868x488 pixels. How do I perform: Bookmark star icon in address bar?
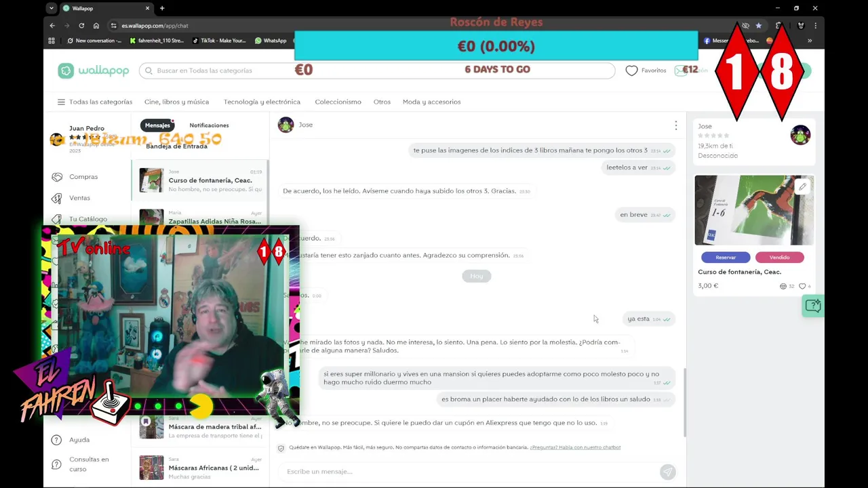(759, 26)
